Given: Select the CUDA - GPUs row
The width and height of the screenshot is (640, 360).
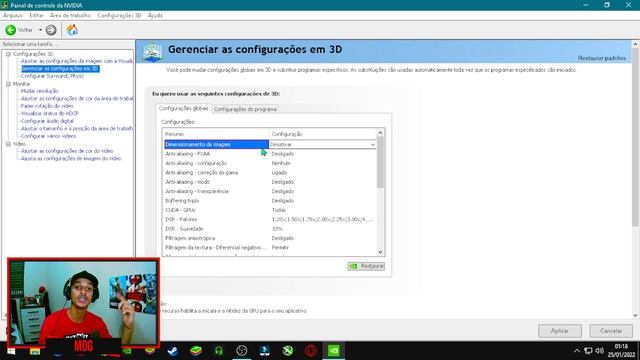Looking at the screenshot, I should [270, 210].
